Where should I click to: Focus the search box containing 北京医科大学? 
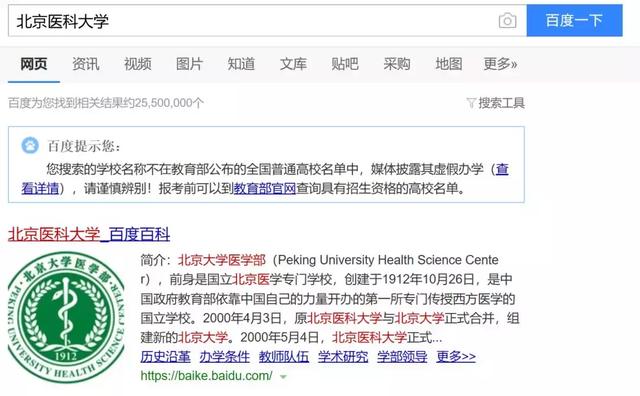(267, 20)
